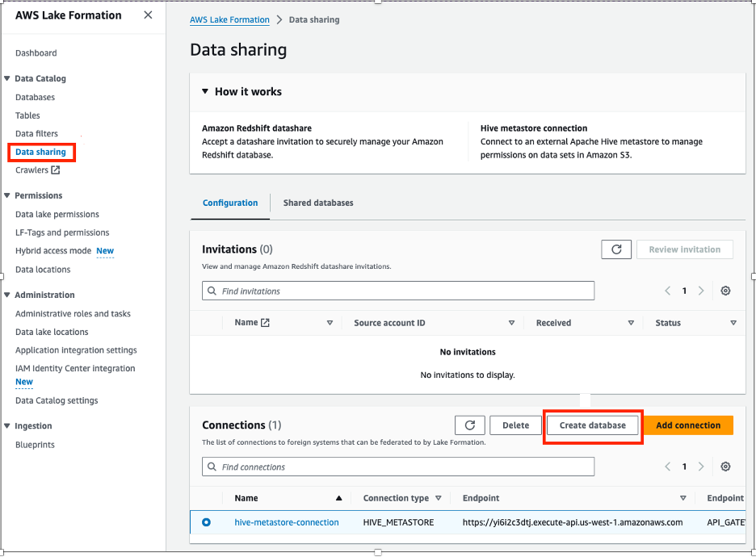
Task: Open Dashboard in the sidebar
Action: [x=36, y=53]
